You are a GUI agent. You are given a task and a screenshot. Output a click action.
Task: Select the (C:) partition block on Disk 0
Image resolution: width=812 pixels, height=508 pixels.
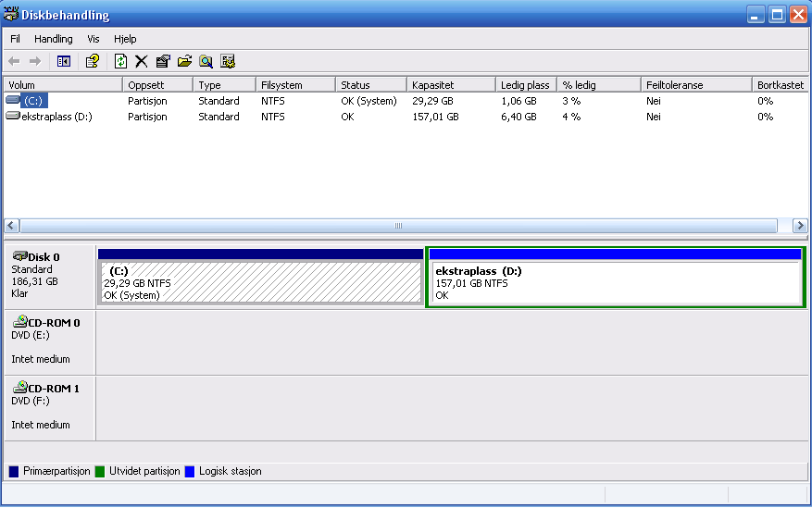point(260,277)
